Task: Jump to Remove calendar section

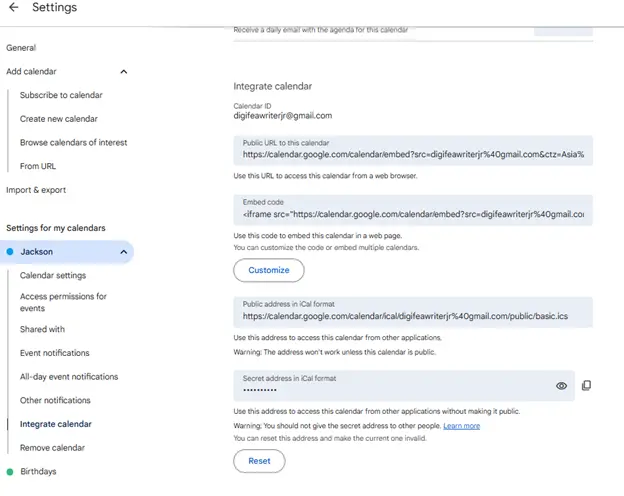Action: click(x=53, y=448)
